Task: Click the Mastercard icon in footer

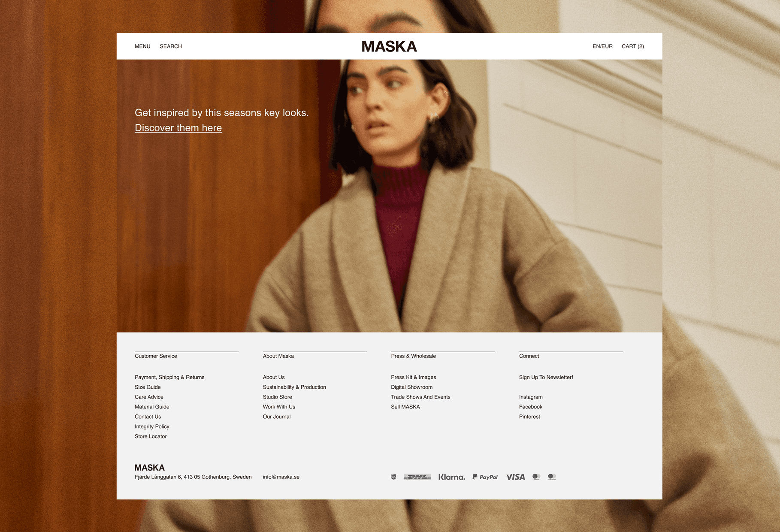Action: (552, 477)
